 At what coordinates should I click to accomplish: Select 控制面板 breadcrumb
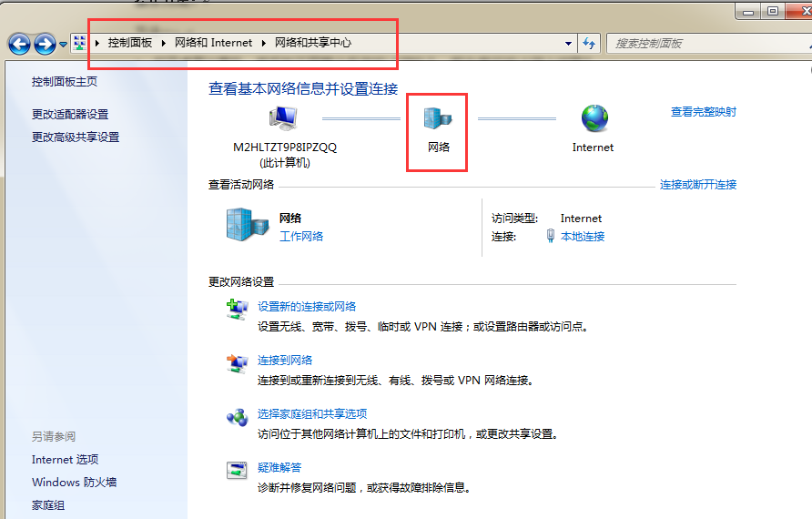pos(130,43)
